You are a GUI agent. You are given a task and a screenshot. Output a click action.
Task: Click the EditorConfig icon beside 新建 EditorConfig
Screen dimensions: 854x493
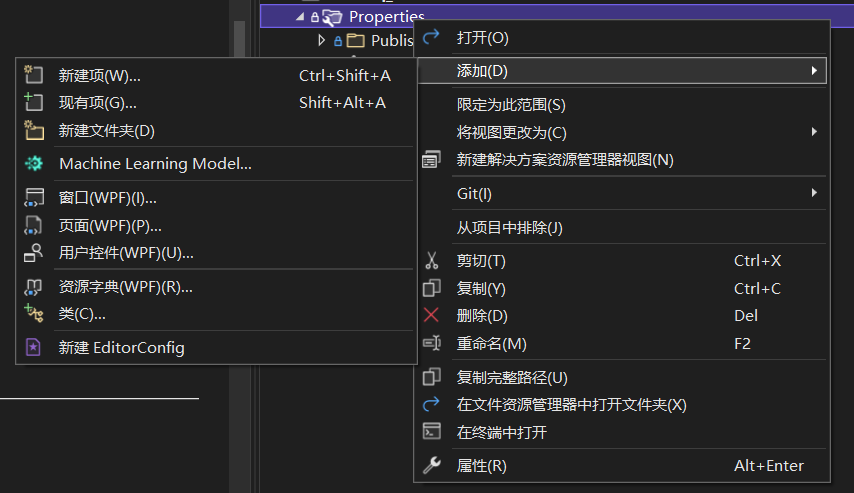pyautogui.click(x=33, y=347)
